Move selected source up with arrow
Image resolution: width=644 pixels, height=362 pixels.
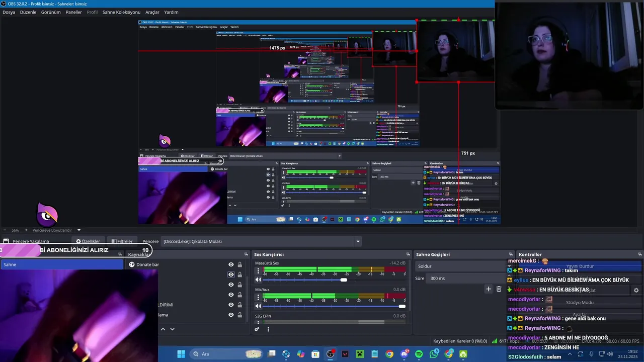coord(163,329)
